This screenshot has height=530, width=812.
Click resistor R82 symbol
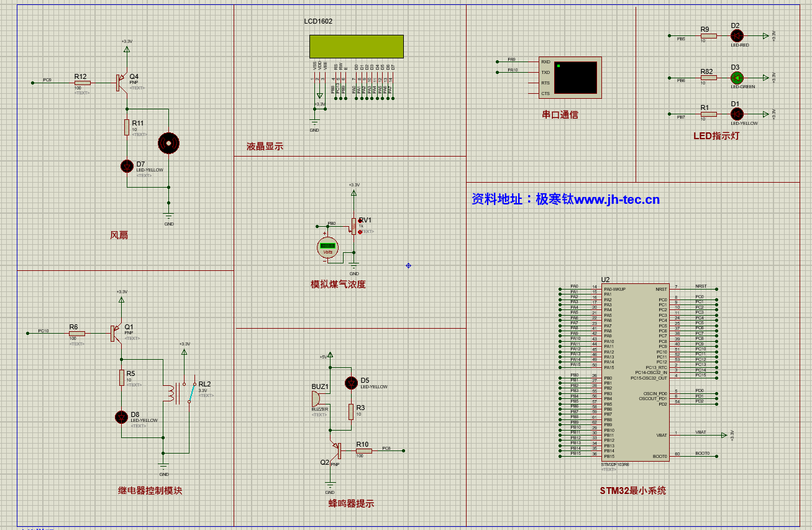click(708, 78)
